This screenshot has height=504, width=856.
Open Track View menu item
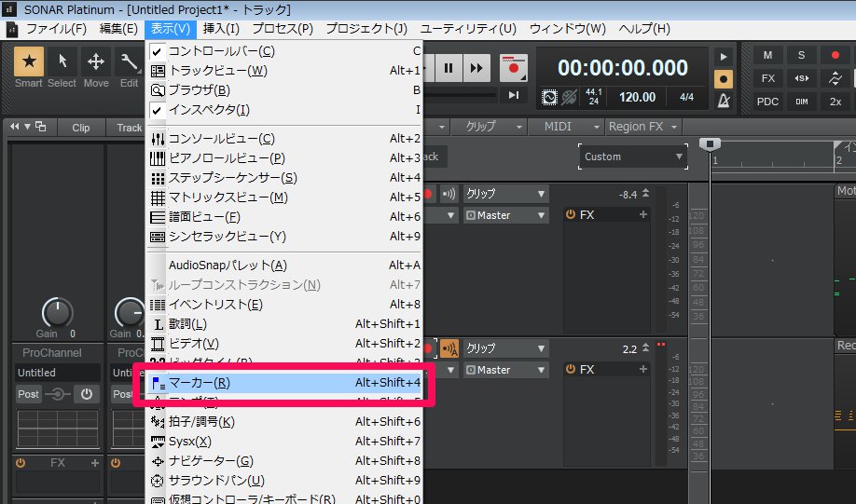point(285,71)
